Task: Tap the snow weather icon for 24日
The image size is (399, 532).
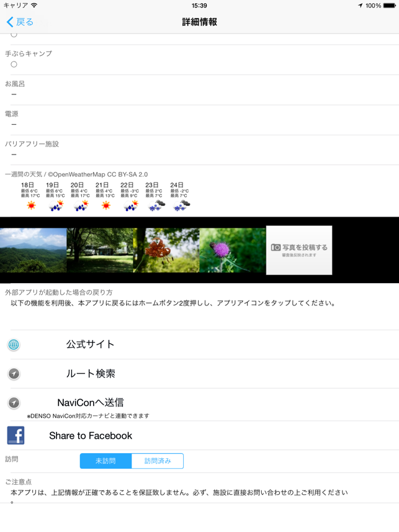Action: tap(181, 205)
